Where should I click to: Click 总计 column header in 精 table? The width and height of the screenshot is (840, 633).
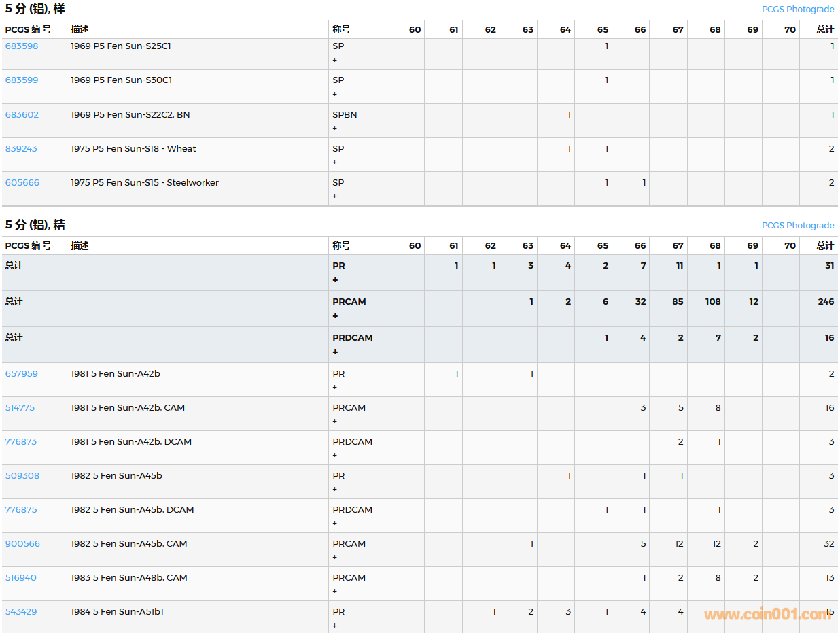pos(825,245)
